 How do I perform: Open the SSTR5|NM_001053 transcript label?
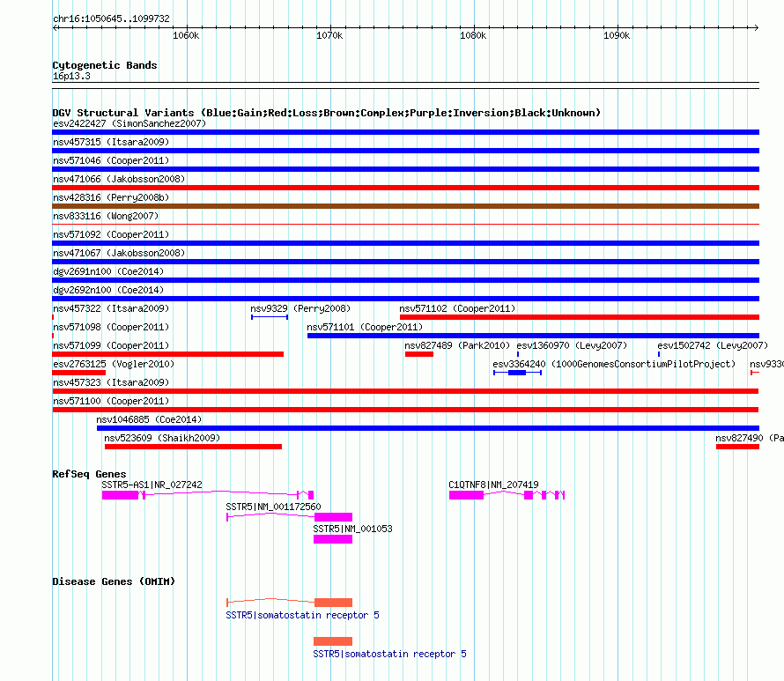pos(353,529)
